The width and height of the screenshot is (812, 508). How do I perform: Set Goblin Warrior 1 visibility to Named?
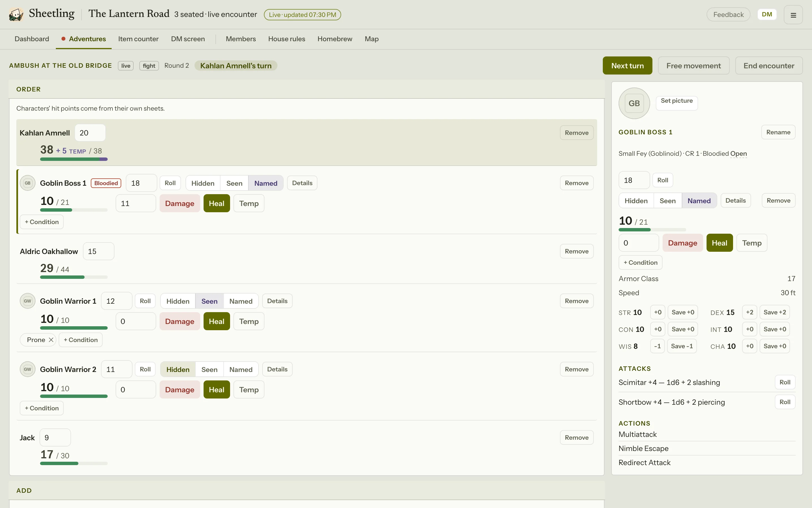point(241,301)
